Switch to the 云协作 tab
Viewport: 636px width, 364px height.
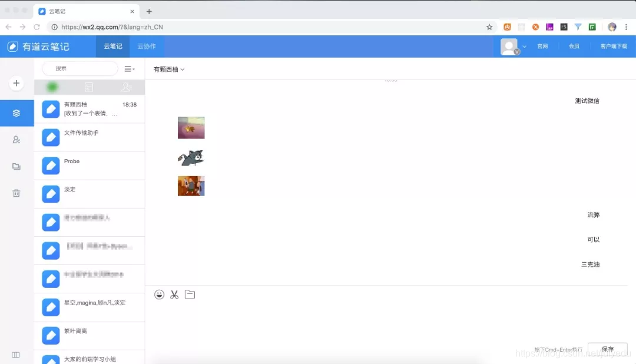coord(146,46)
